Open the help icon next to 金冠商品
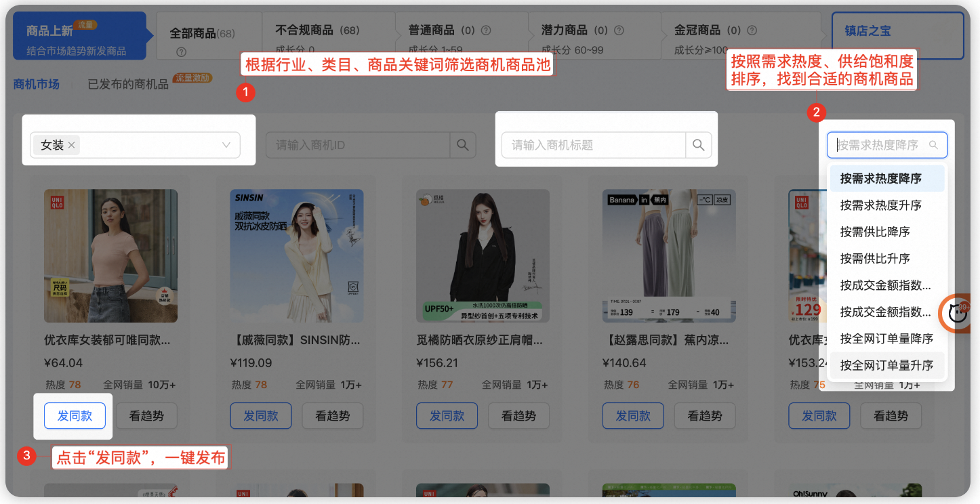 pos(752,30)
